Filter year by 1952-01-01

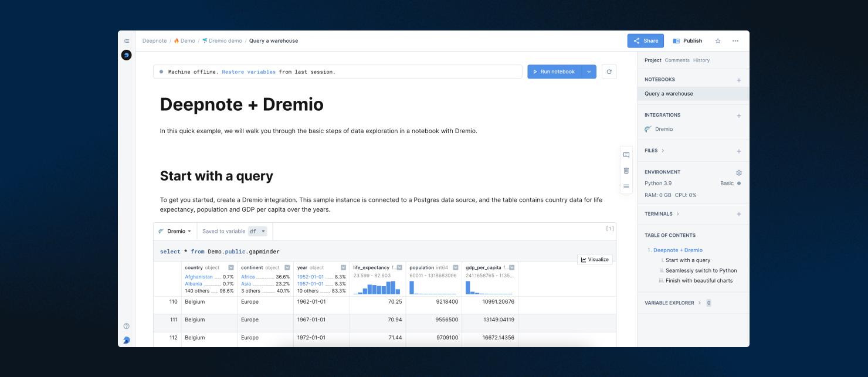[x=310, y=277]
